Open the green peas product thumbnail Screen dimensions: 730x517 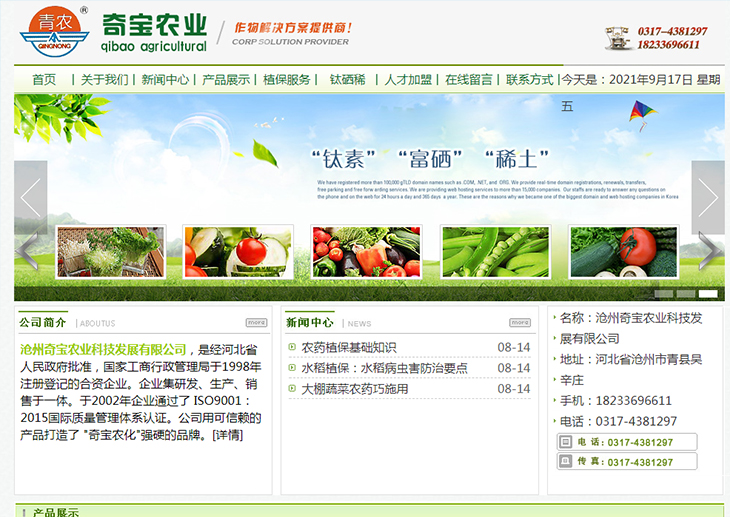click(496, 251)
